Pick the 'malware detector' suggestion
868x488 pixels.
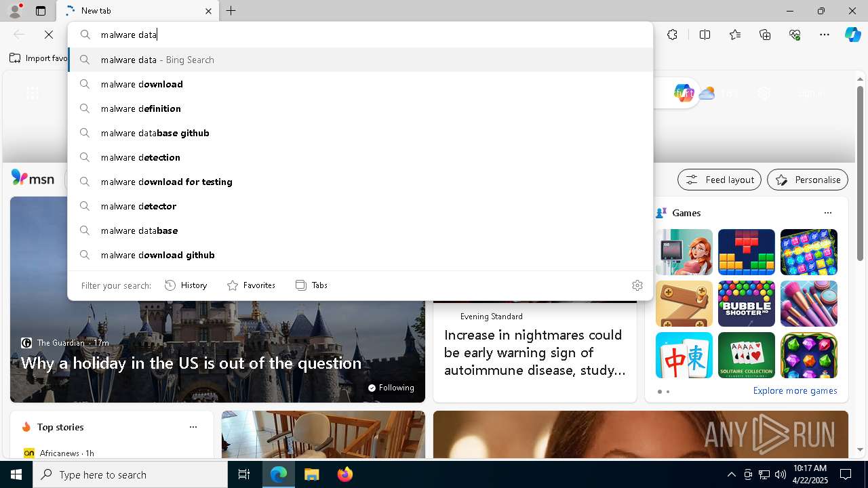360,206
